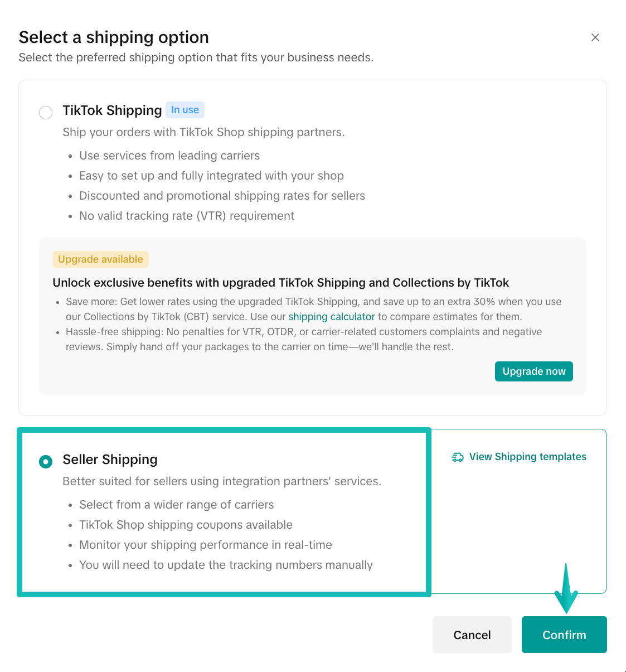Click the Select a shipping option title
Screen dimensions: 626x672
point(114,37)
